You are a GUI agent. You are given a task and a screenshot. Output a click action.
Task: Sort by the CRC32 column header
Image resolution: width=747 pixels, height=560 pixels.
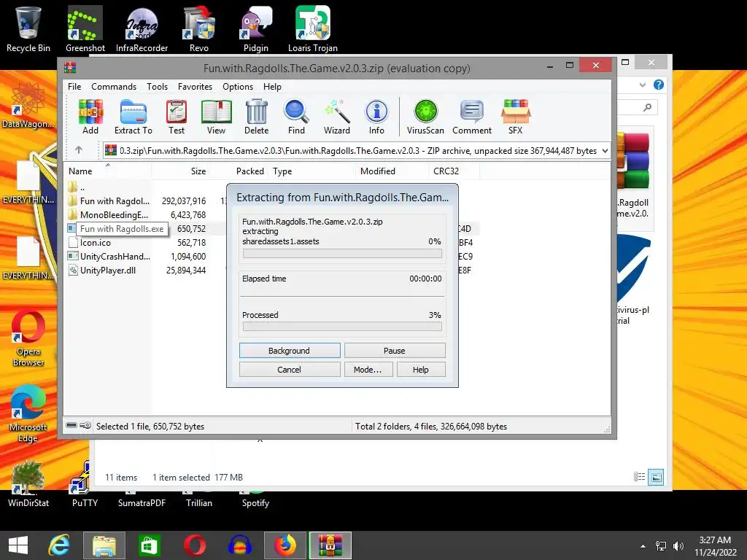coord(454,171)
